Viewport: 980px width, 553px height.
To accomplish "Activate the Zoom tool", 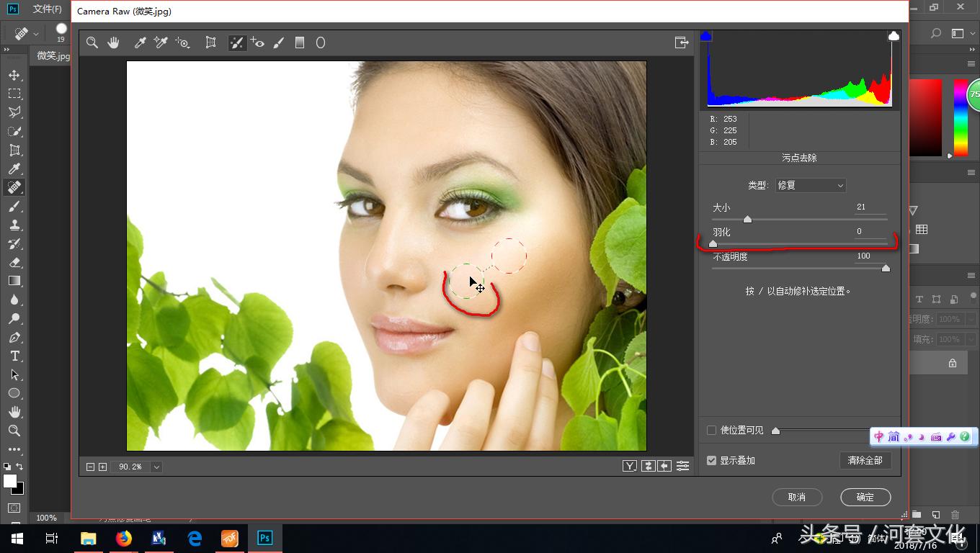I will point(92,42).
